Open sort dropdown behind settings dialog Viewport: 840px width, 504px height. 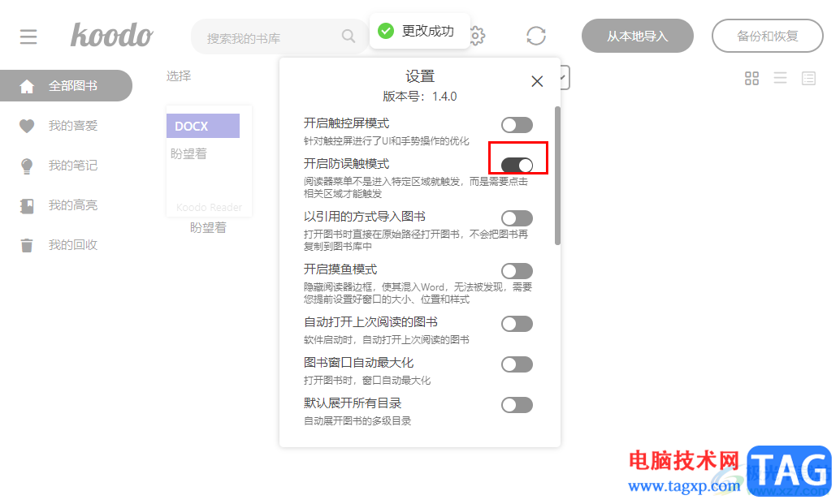pyautogui.click(x=565, y=78)
